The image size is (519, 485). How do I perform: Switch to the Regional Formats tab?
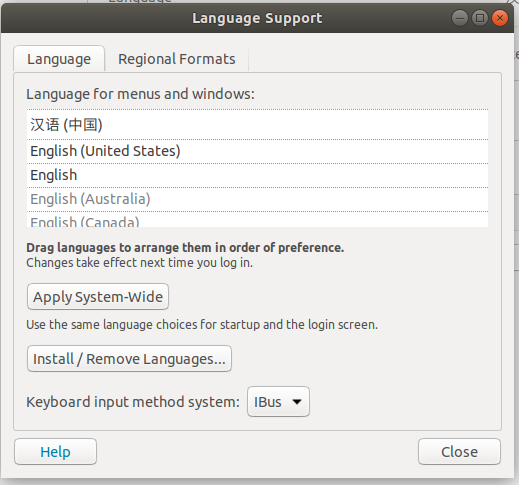coord(177,59)
